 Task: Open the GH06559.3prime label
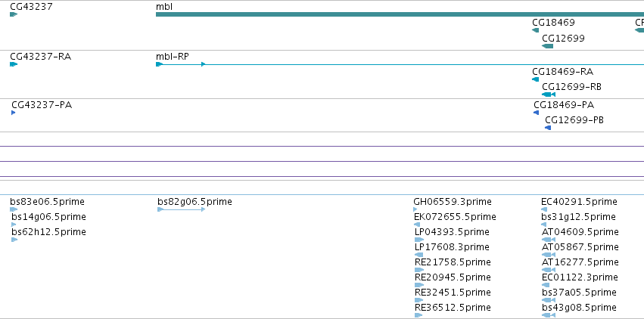pyautogui.click(x=453, y=202)
